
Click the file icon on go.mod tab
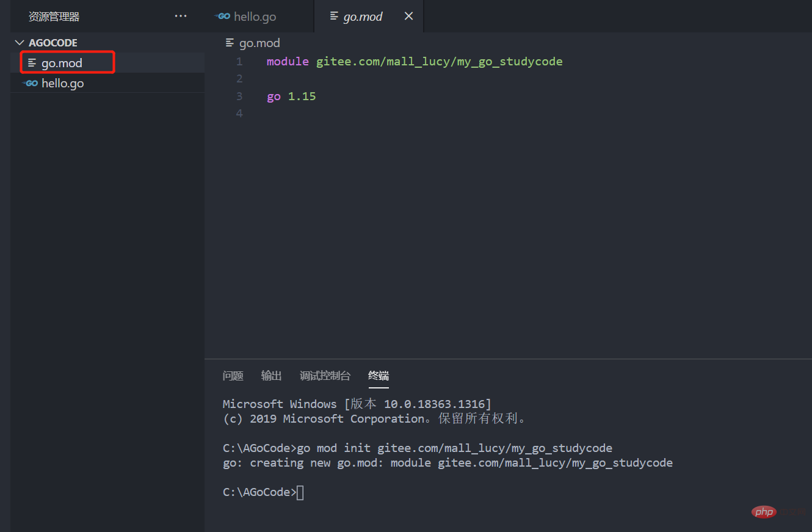pyautogui.click(x=334, y=16)
